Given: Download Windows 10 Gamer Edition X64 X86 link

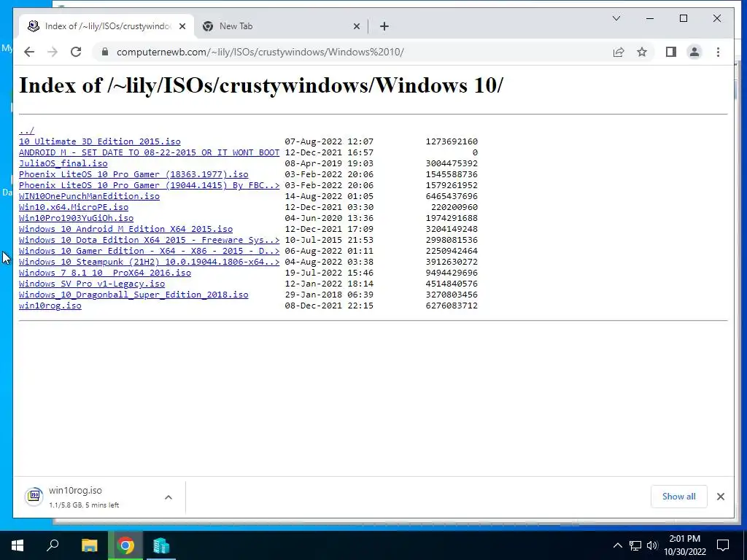Looking at the screenshot, I should pyautogui.click(x=149, y=251).
